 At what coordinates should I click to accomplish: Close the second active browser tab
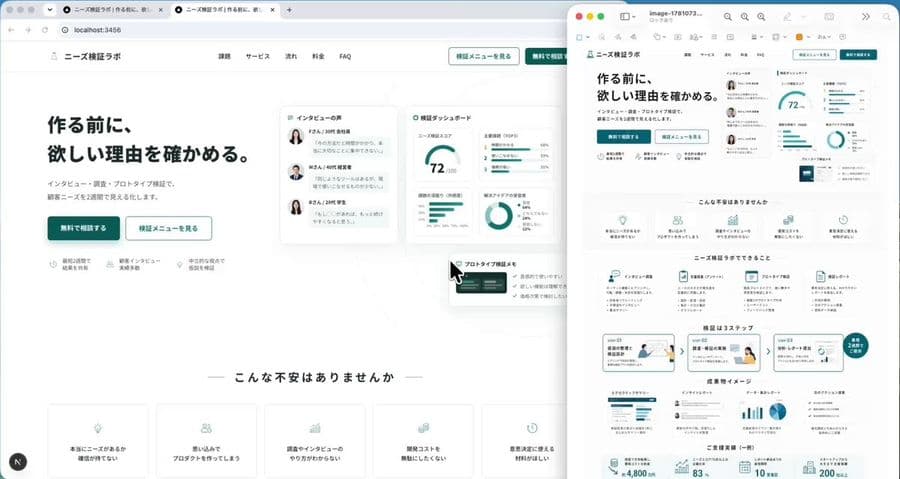273,10
